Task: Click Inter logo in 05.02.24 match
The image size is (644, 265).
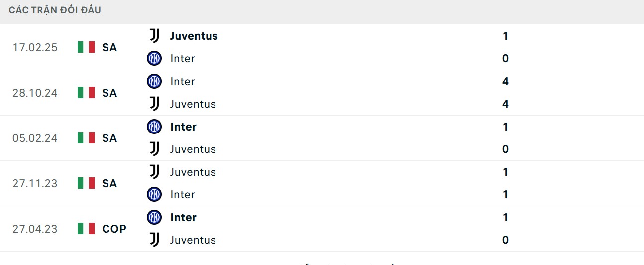Action: point(154,127)
